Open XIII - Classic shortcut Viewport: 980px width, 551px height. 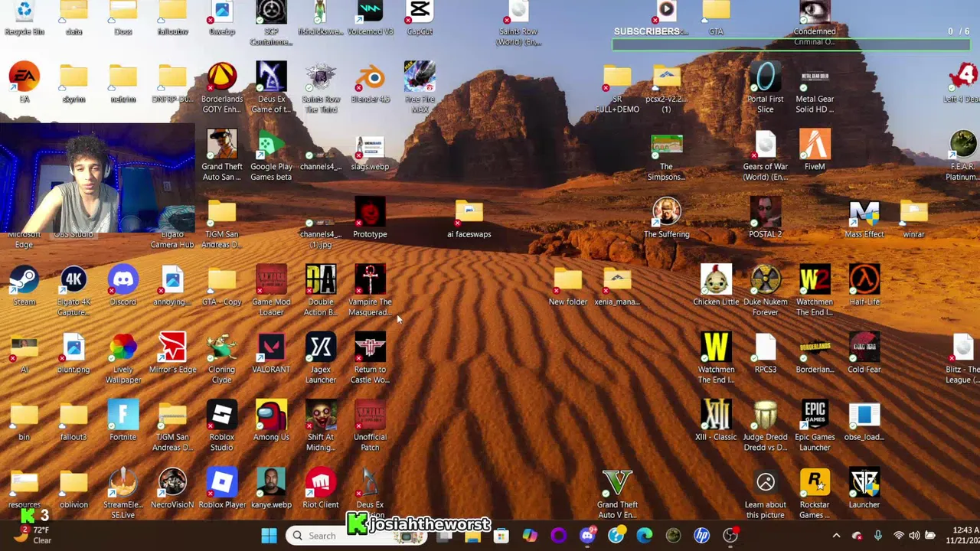coord(716,421)
